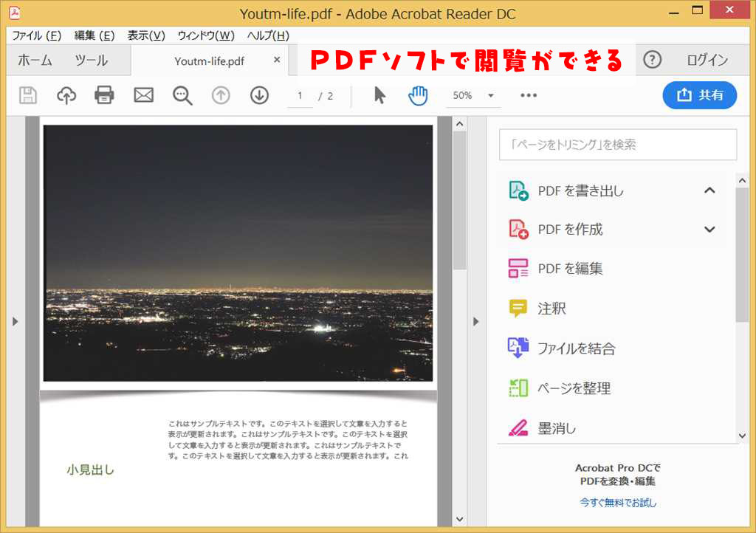The height and width of the screenshot is (533, 756).
Task: Click the 注釈 comment bubble icon
Action: 518,309
